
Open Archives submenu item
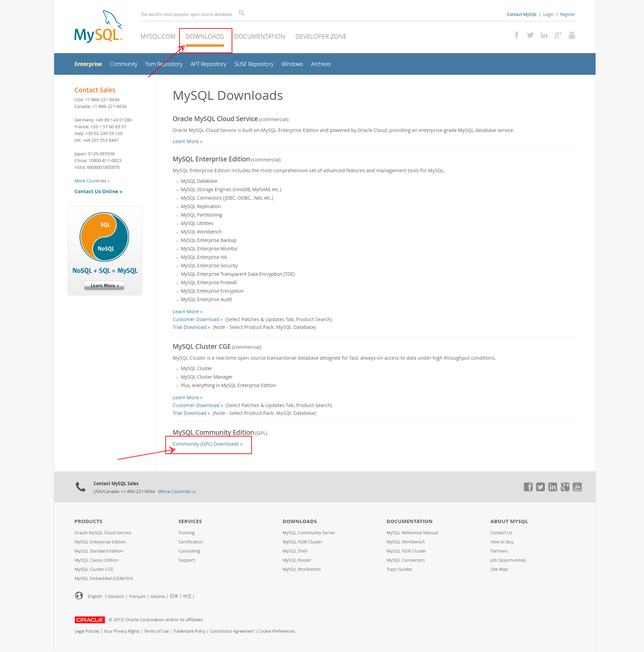pyautogui.click(x=321, y=64)
